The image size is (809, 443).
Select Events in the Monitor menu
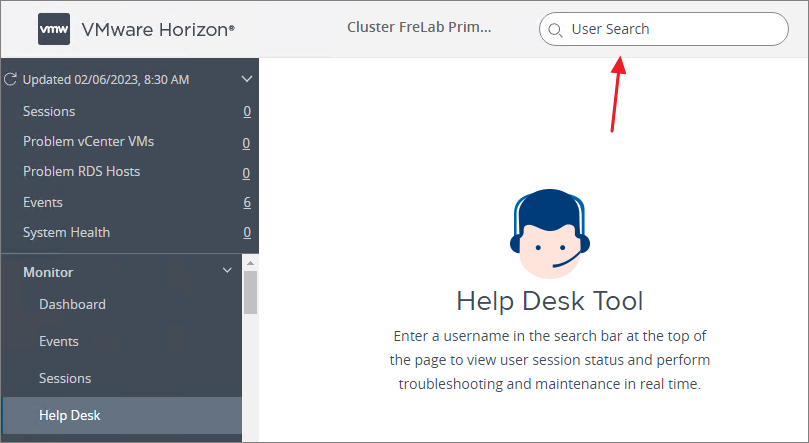click(x=59, y=341)
